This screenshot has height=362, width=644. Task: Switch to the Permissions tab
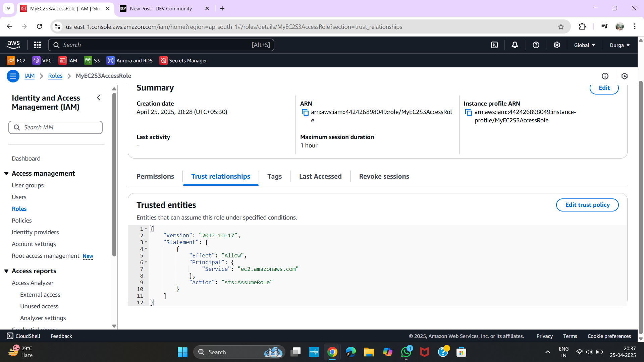coord(155,176)
